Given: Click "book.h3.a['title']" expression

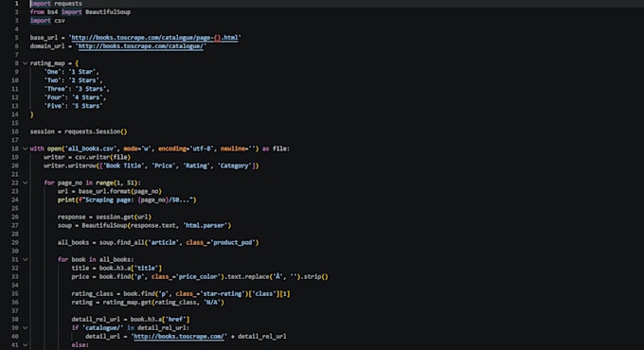Looking at the screenshot, I should click(130, 268).
